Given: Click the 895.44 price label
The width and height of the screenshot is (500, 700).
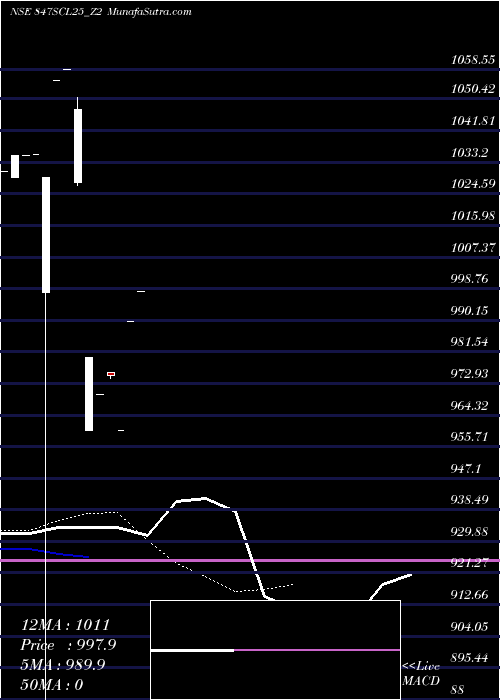Looking at the screenshot, I should (x=469, y=658).
